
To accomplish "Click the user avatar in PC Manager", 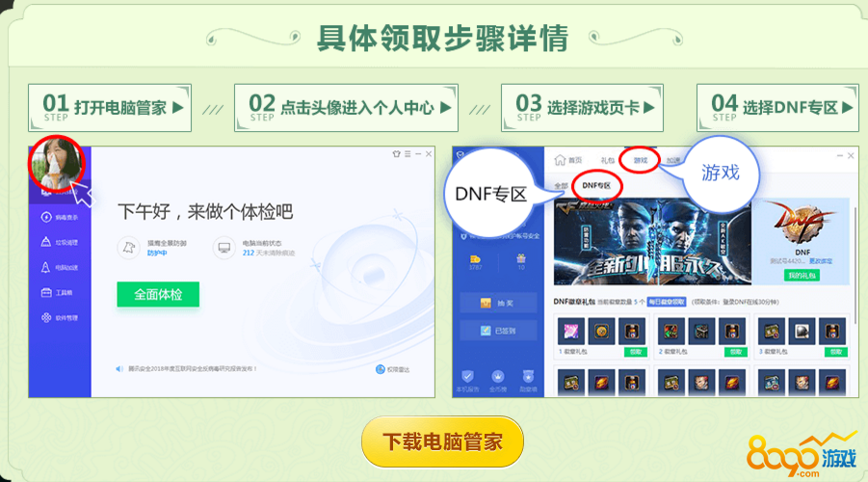I will pyautogui.click(x=57, y=164).
